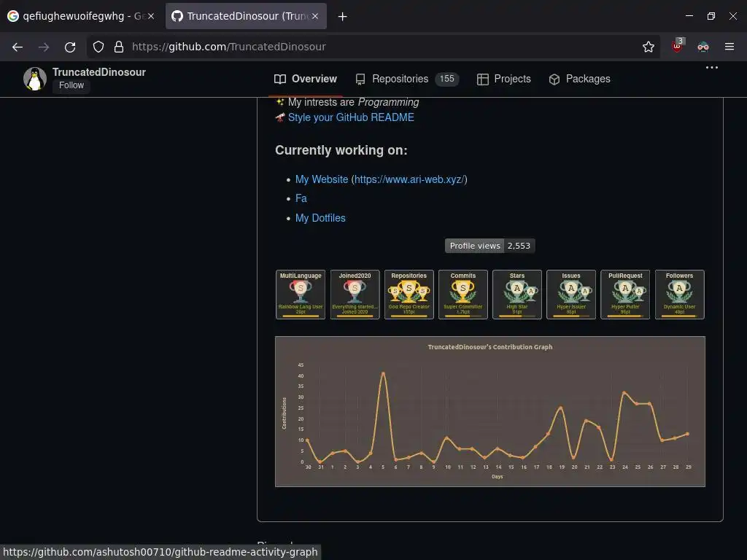This screenshot has height=560, width=747.
Task: Go back with the browser back arrow
Action: [x=18, y=47]
